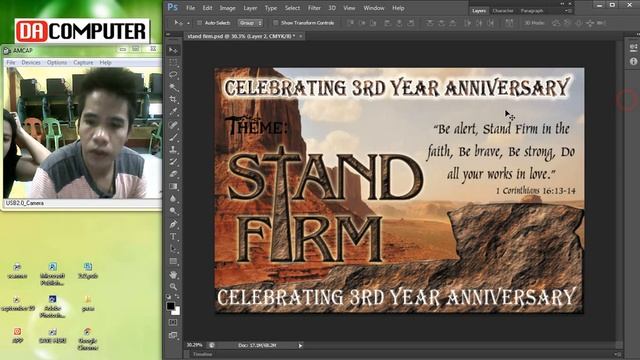Select the Horizontal Type tool
Viewport: 640px width, 360px height.
tap(173, 236)
